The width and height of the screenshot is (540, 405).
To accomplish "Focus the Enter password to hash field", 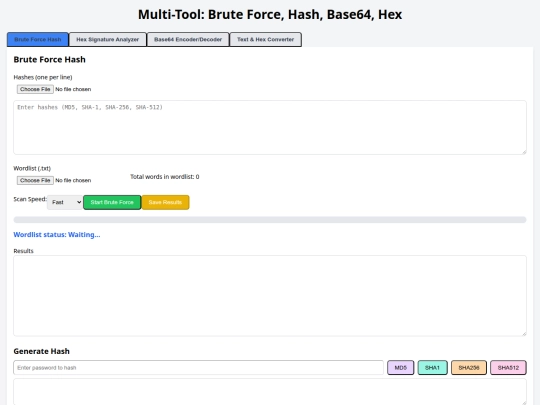I will 198,367.
